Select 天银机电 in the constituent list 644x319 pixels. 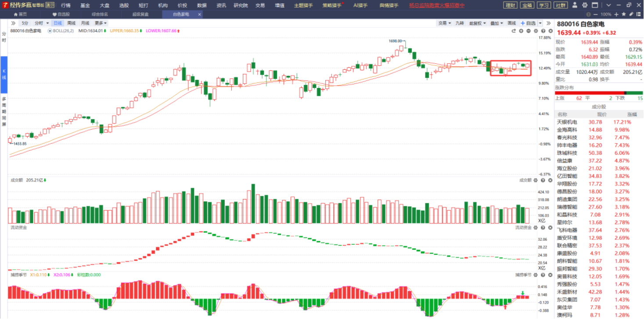coord(567,122)
